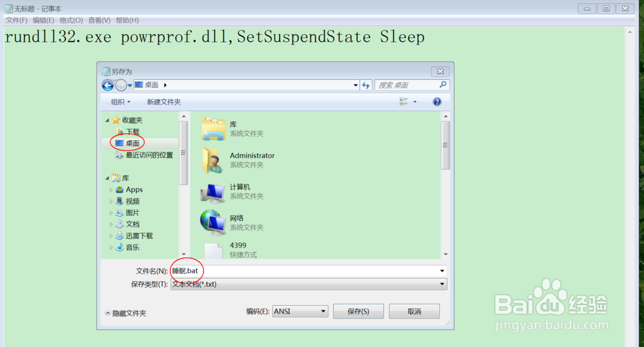Click the 保存(S) button
Image resolution: width=644 pixels, height=347 pixels.
coord(358,312)
